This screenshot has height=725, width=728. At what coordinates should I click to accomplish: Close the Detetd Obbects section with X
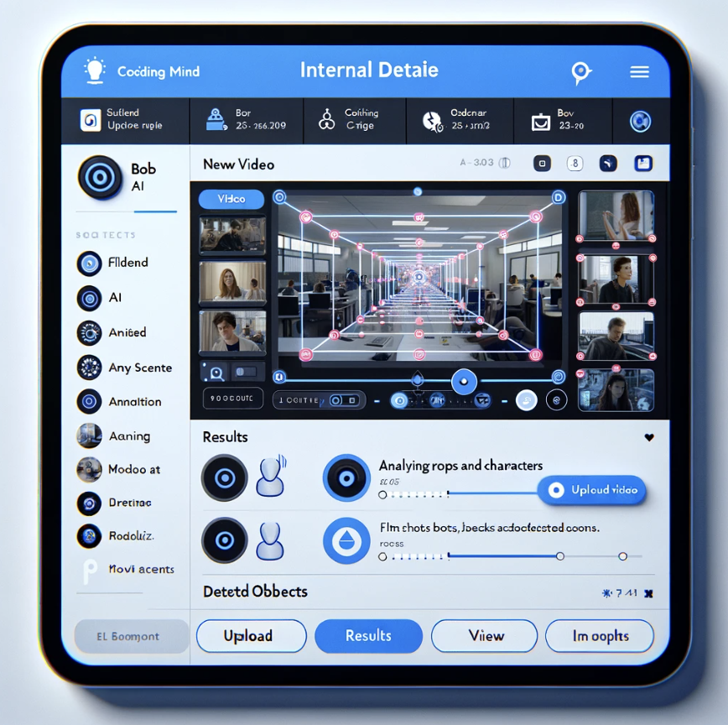(x=647, y=593)
